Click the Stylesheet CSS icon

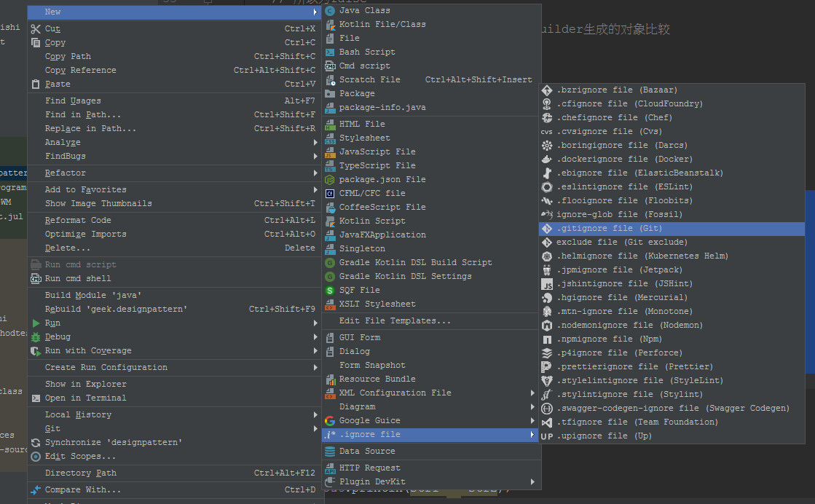coord(329,138)
